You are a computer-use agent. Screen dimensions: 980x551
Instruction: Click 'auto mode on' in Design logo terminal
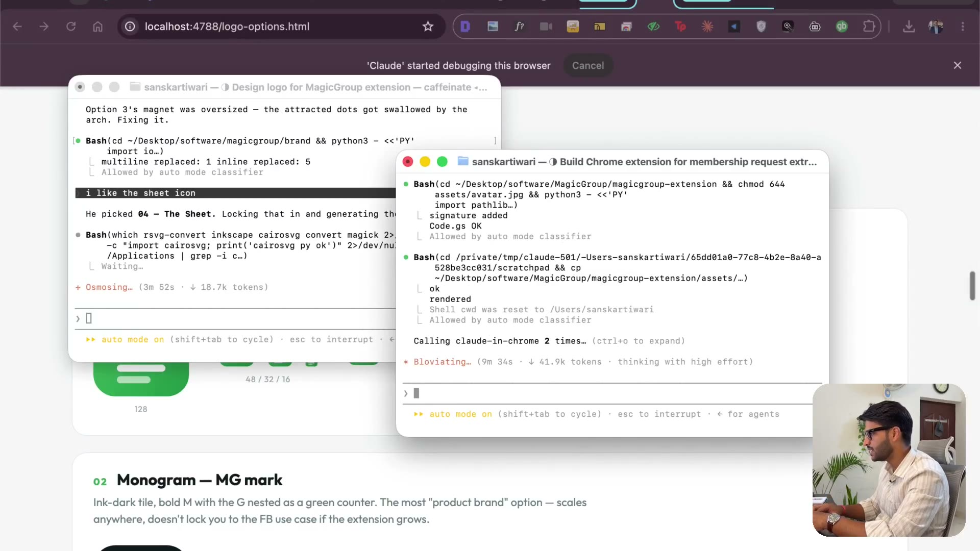click(x=133, y=340)
